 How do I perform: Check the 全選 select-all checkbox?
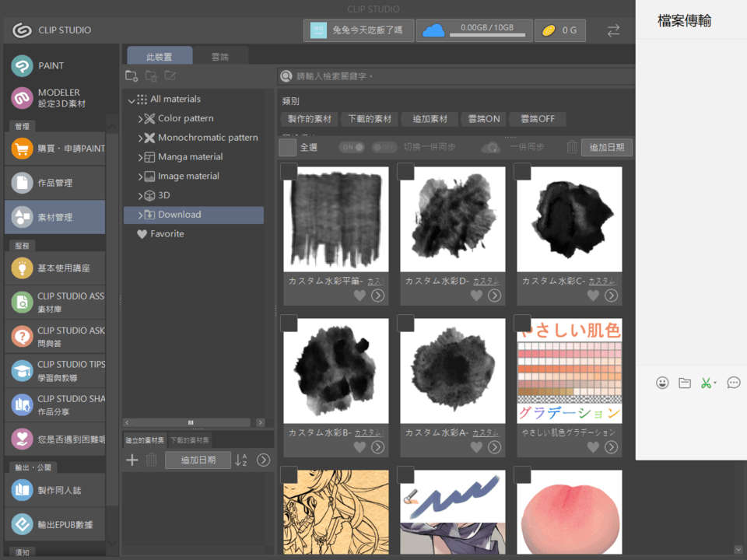(288, 147)
